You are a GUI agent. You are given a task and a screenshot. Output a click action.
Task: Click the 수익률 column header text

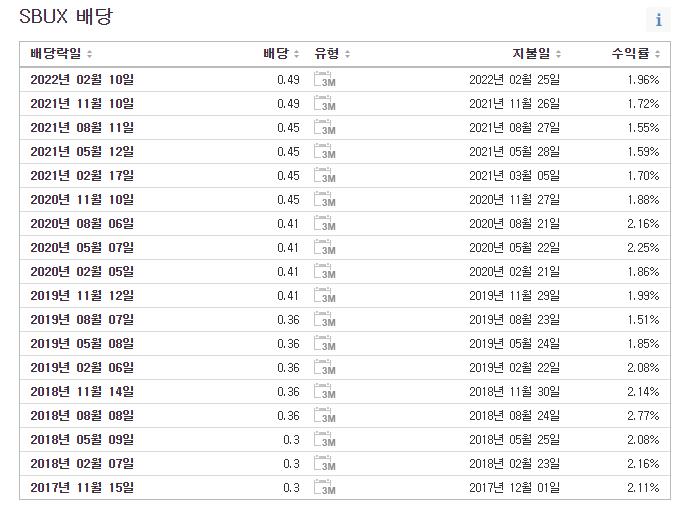(631, 54)
